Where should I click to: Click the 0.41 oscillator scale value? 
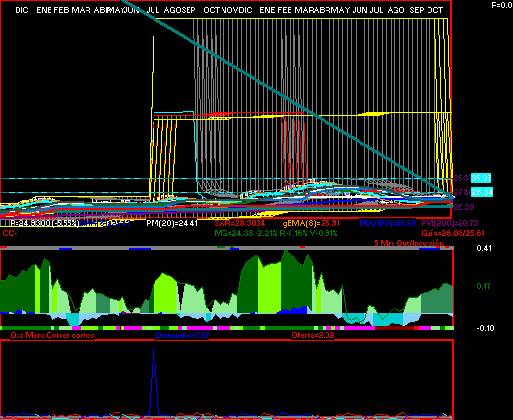coord(484,248)
